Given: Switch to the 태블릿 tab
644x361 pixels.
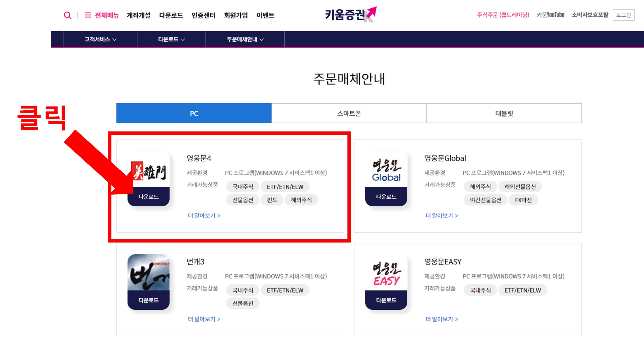Looking at the screenshot, I should [504, 113].
